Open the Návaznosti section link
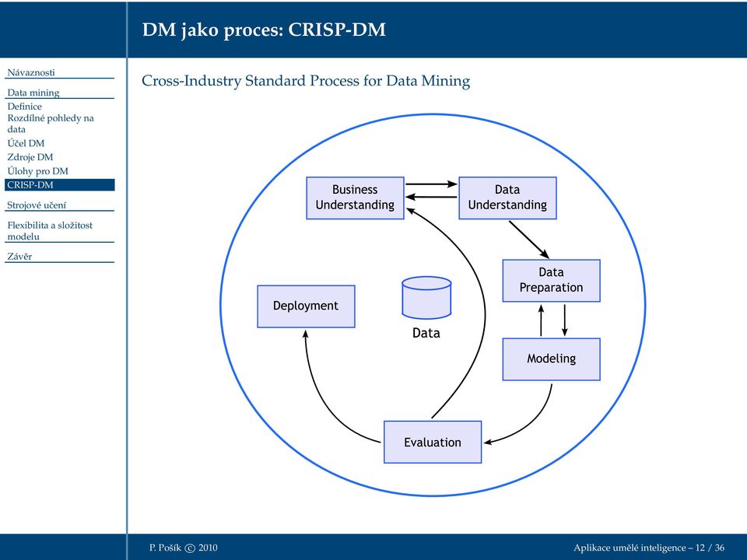747x560 pixels. [x=31, y=72]
